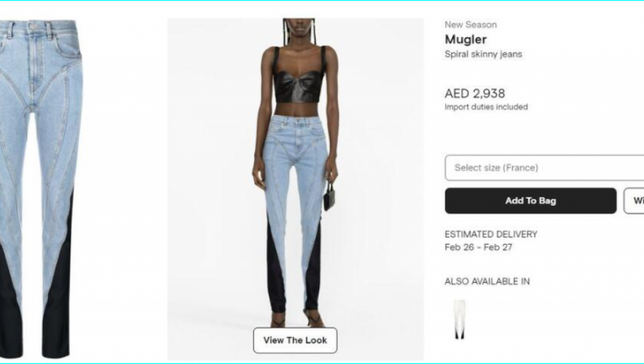Click the View The Look button
644x364 pixels.
[295, 340]
